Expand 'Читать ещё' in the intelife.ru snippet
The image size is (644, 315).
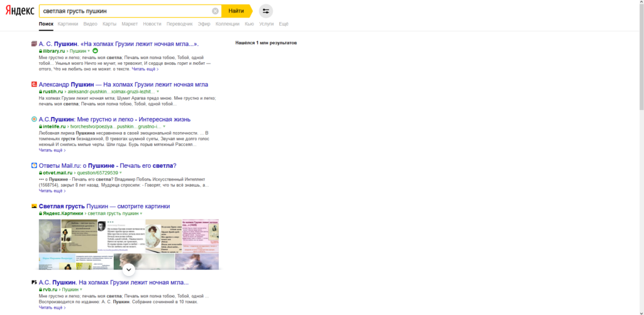coord(52,150)
